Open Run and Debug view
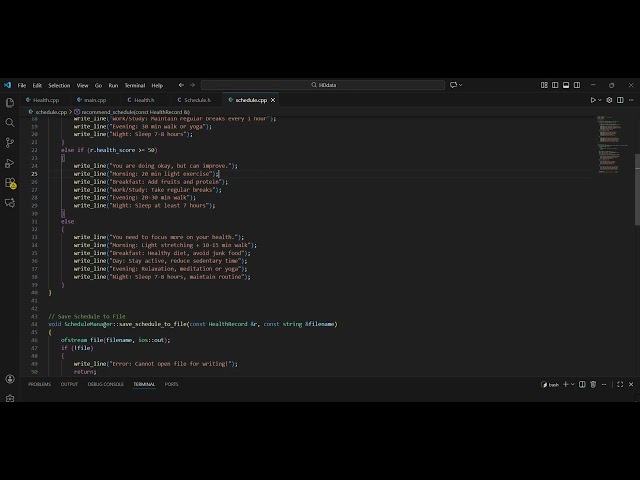This screenshot has height=480, width=640. point(10,163)
